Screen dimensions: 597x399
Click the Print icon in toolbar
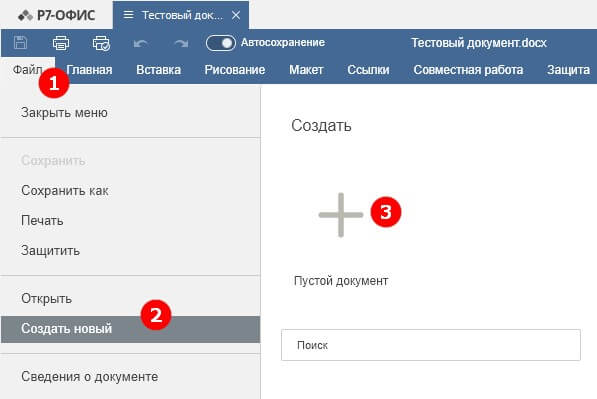coord(61,43)
